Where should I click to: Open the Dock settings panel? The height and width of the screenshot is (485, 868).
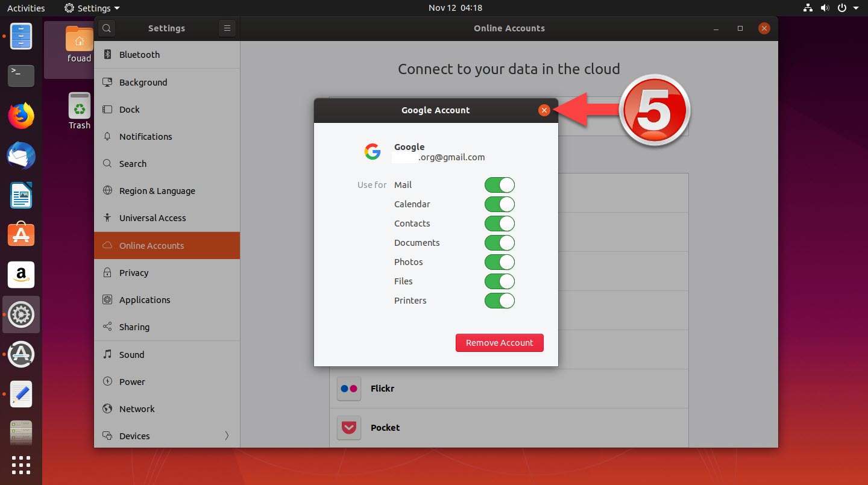(167, 109)
